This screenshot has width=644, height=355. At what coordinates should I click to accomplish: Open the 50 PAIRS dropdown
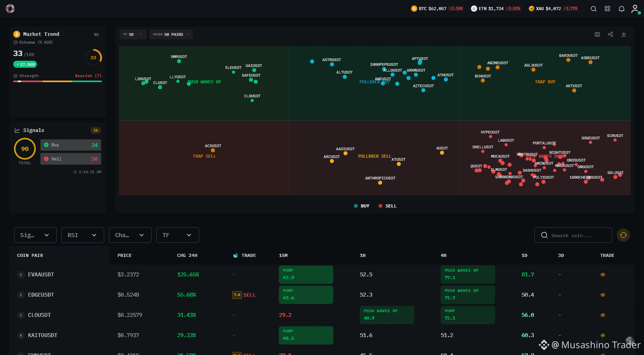[x=171, y=34]
